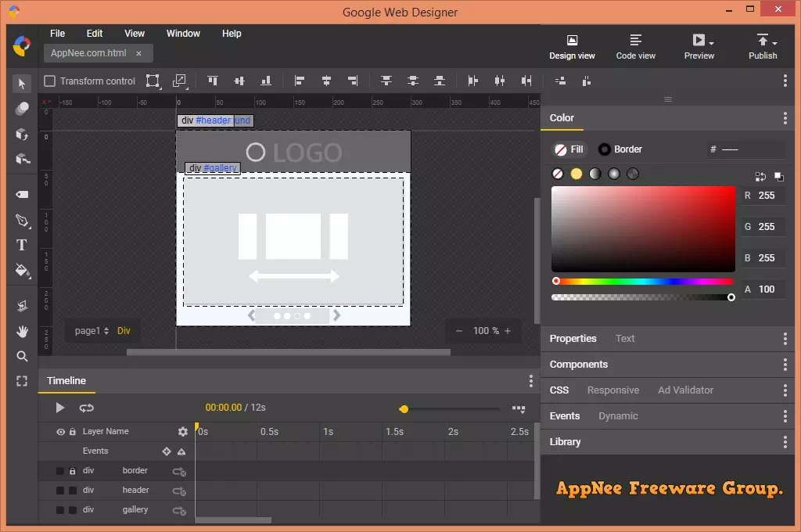The height and width of the screenshot is (532, 801).
Task: Open the File menu
Action: (x=57, y=33)
